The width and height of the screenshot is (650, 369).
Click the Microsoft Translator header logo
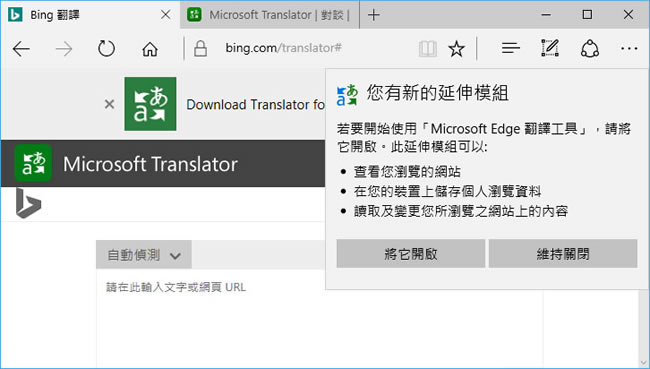point(33,163)
